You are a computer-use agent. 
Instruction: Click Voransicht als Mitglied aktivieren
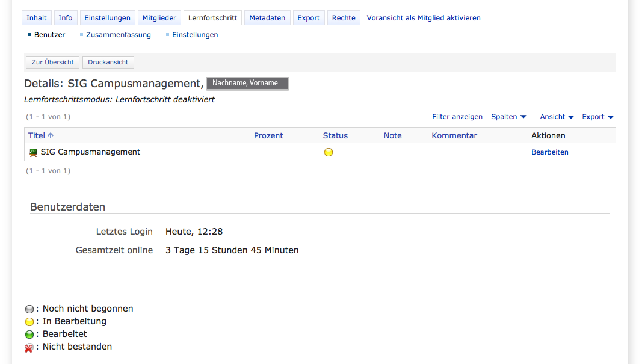click(x=424, y=18)
